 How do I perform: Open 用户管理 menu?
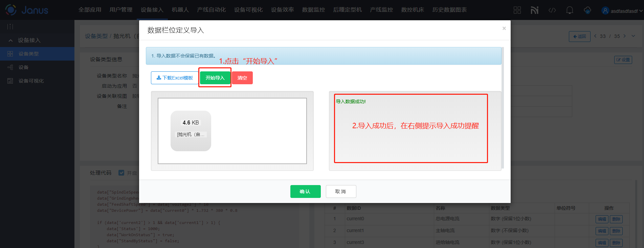tap(121, 10)
